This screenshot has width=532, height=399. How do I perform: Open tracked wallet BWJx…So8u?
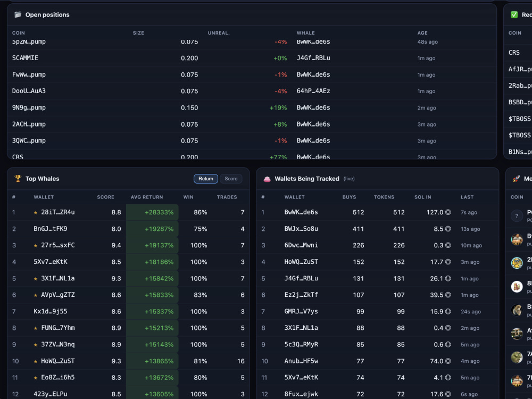coord(301,229)
